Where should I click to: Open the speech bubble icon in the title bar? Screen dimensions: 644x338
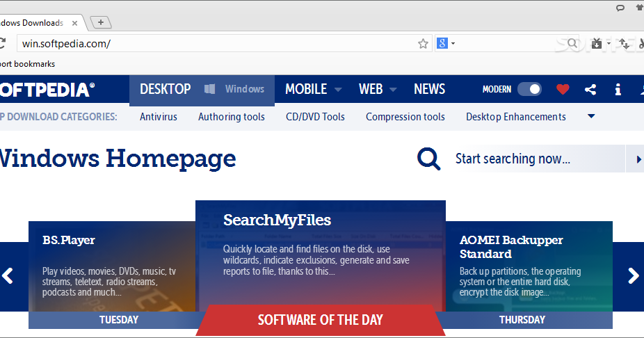coord(620,8)
